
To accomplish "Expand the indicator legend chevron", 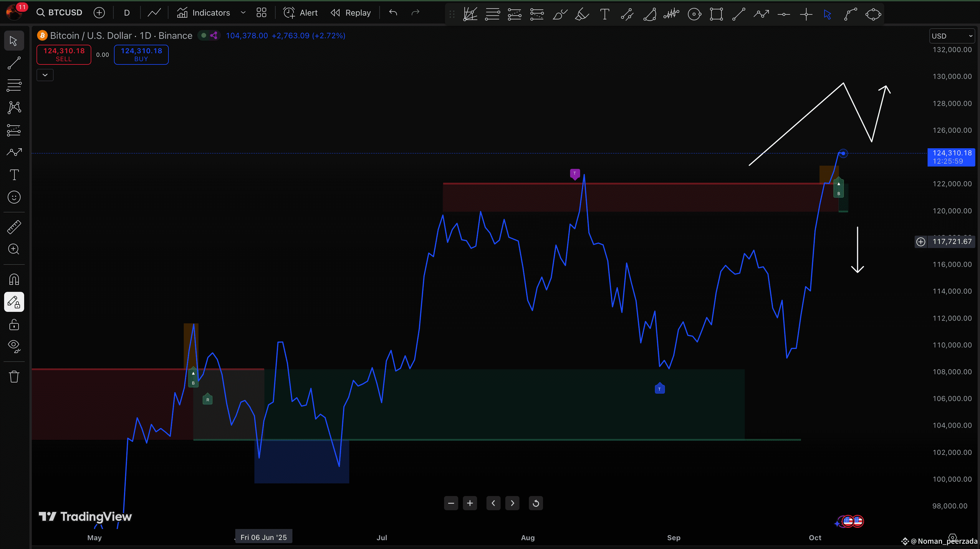I will pyautogui.click(x=45, y=75).
